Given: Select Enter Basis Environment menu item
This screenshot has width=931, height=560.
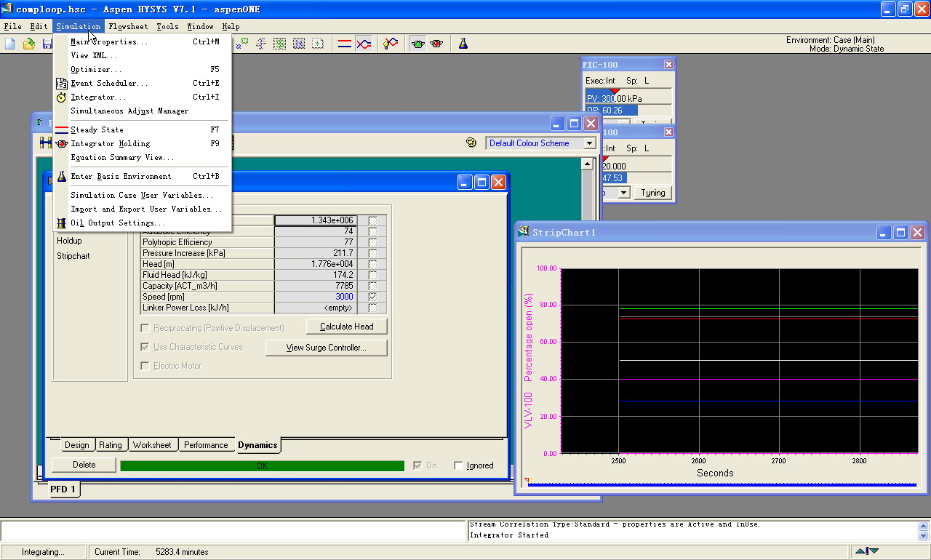Looking at the screenshot, I should click(143, 177).
